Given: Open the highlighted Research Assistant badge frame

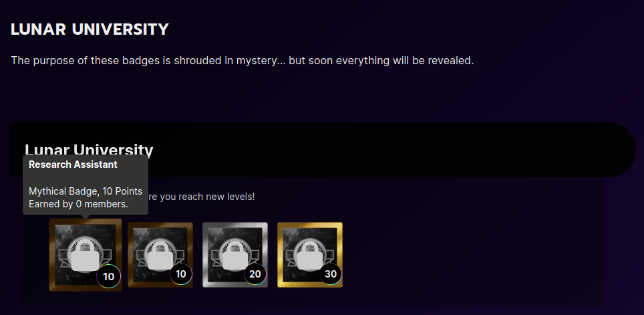Looking at the screenshot, I should [86, 255].
